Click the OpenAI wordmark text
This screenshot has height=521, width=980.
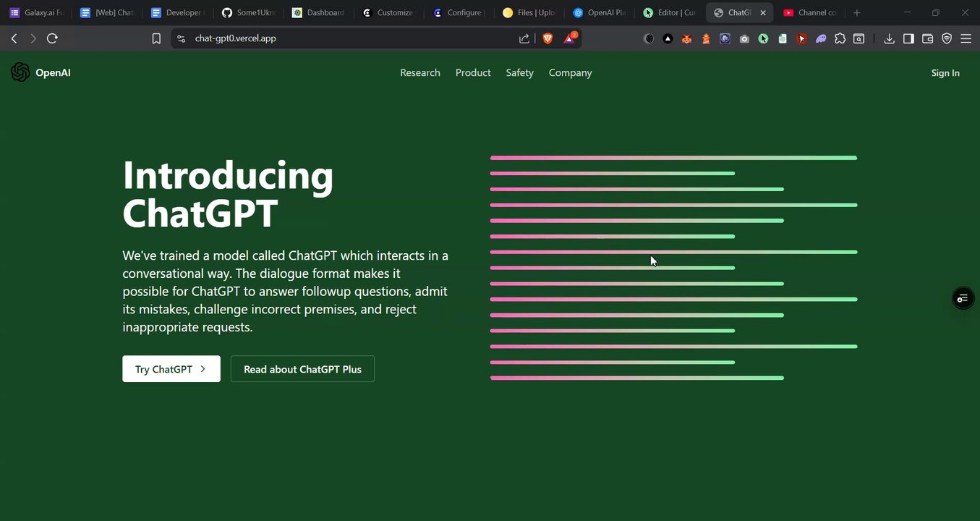(53, 72)
